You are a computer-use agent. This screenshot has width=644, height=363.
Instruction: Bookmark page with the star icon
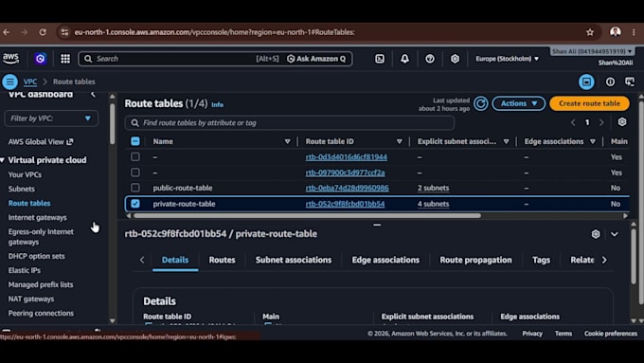pos(590,32)
